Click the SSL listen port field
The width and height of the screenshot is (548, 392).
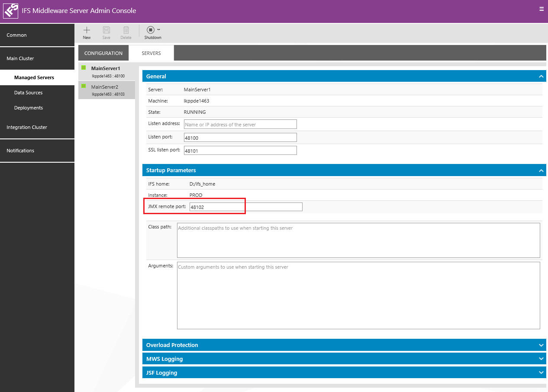click(x=240, y=151)
